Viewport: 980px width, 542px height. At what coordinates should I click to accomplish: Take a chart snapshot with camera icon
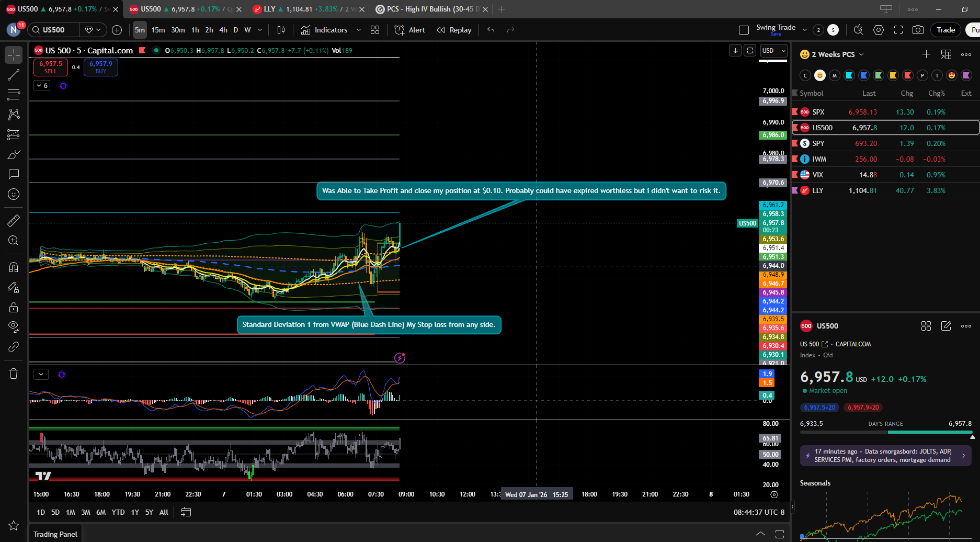pyautogui.click(x=918, y=30)
